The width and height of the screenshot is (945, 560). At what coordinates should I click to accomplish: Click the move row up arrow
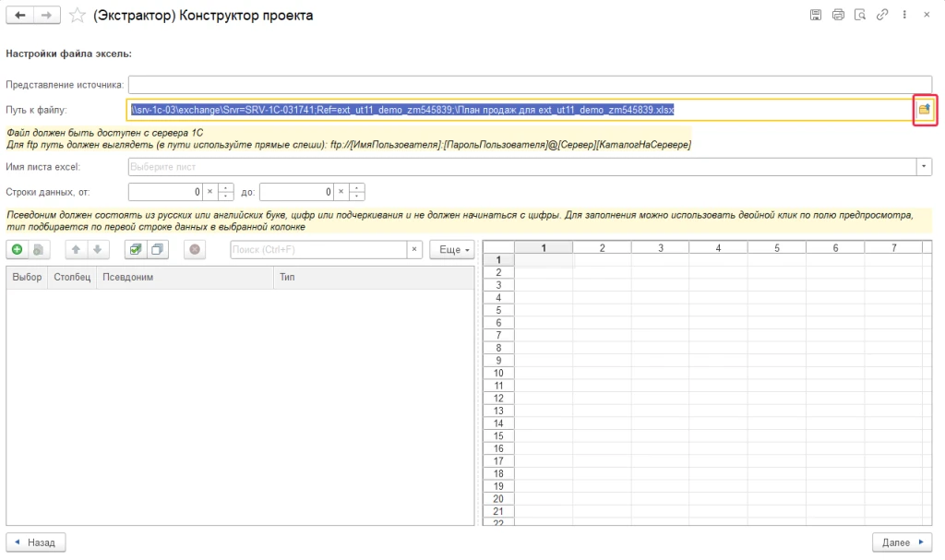[x=78, y=249]
